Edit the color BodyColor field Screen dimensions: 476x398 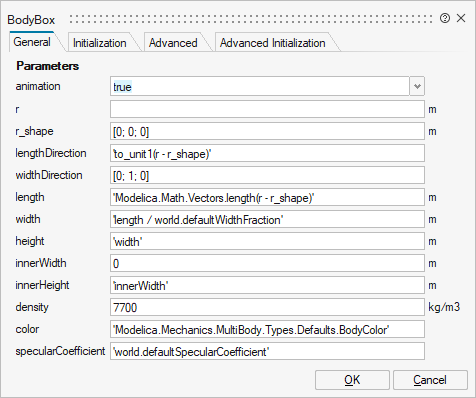point(267,329)
